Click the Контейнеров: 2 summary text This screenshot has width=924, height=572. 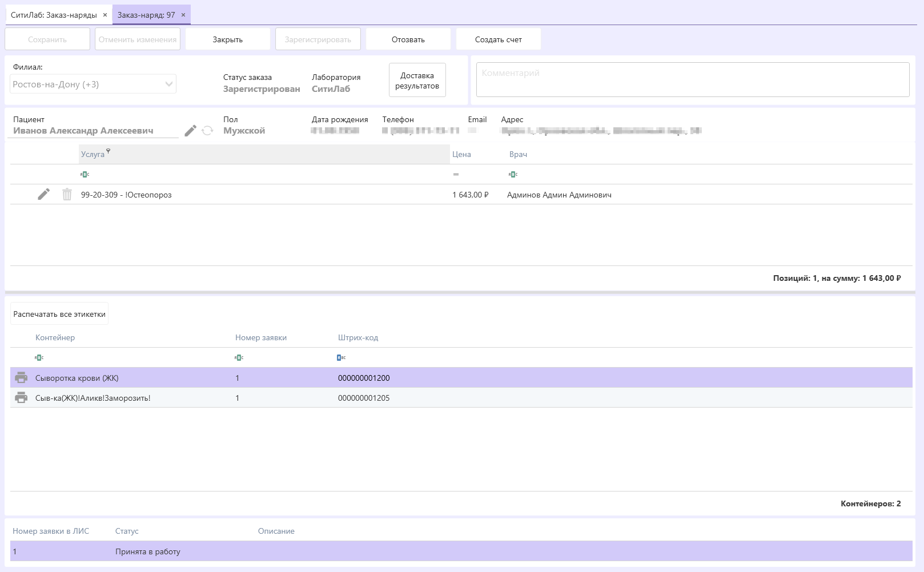871,503
